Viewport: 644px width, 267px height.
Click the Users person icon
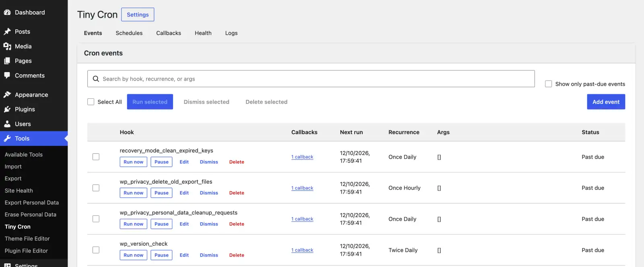pos(7,124)
